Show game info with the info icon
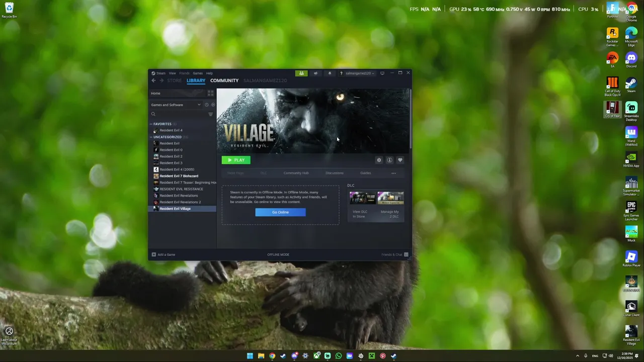644x362 pixels. tap(389, 160)
